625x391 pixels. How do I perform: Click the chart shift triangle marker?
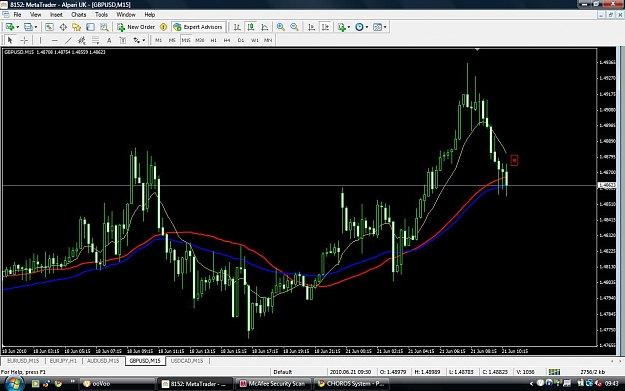477,49
